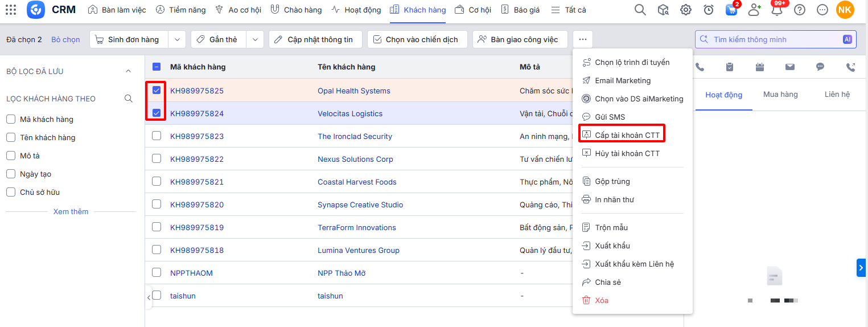868x327 pixels.
Task: Open the Velocitas Logistics customer link
Action: (350, 113)
